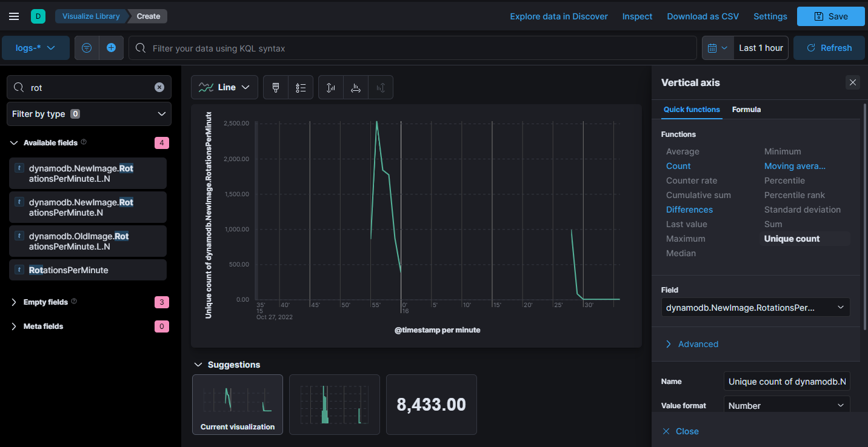Select the bar chart suggestion thumbnail
The height and width of the screenshot is (447, 868).
[335, 405]
